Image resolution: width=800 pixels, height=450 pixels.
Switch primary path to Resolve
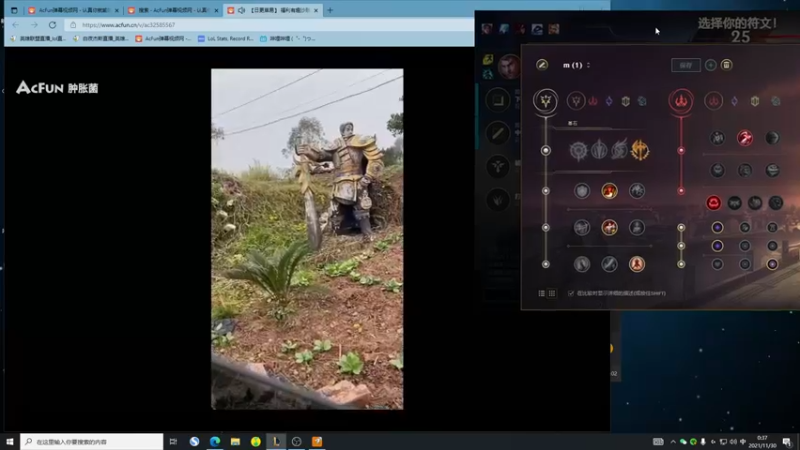[626, 101]
